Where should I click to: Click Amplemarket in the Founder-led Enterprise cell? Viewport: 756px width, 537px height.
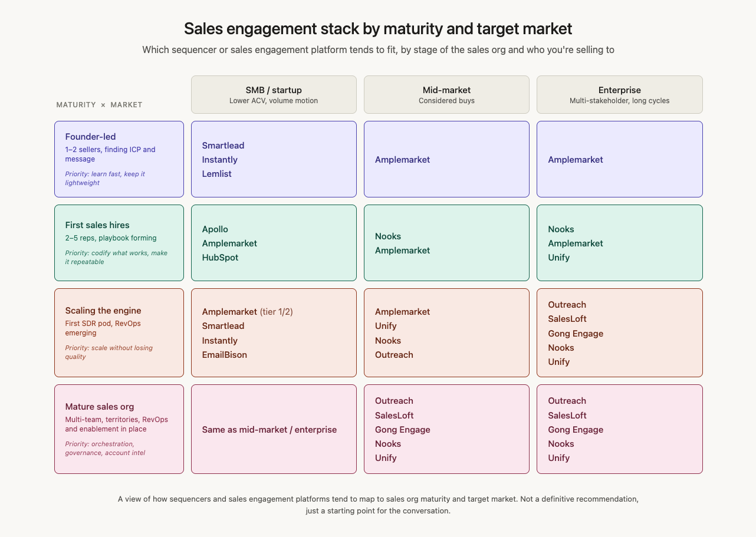576,160
